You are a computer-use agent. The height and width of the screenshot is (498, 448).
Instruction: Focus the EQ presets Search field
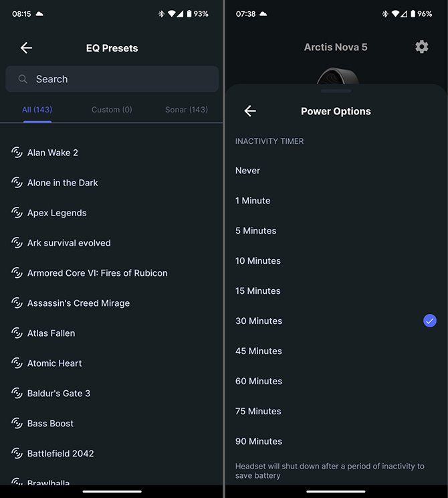(x=120, y=79)
